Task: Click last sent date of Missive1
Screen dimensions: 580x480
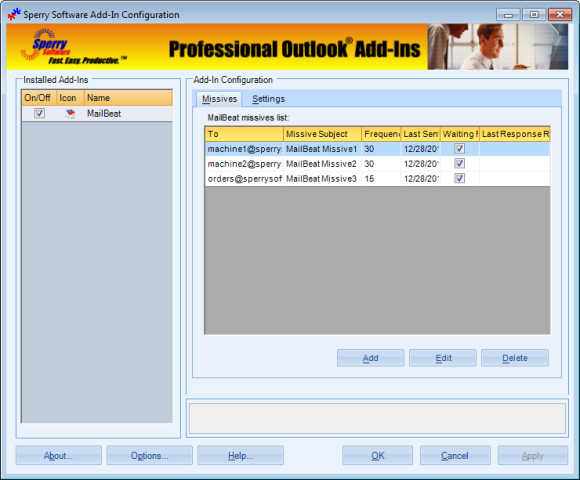Action: coord(421,149)
